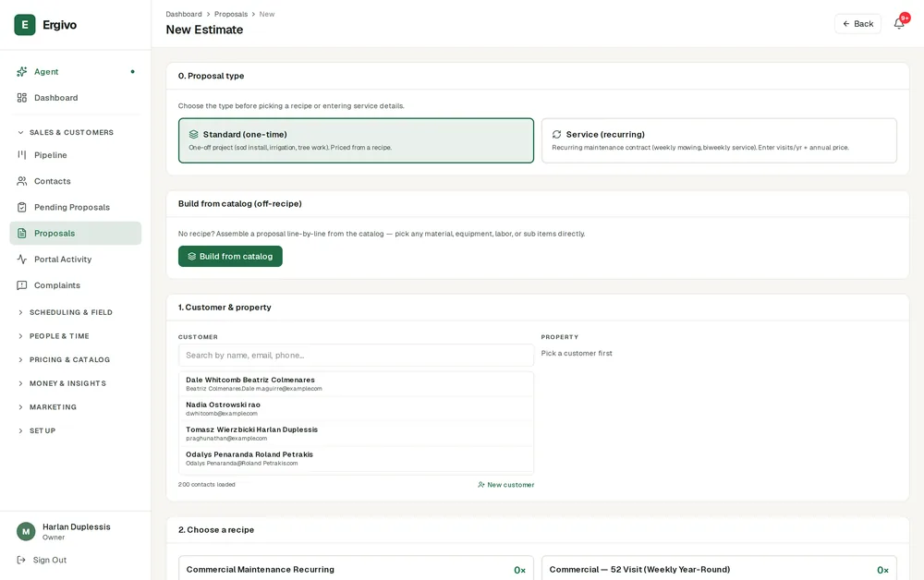The height and width of the screenshot is (580, 924).
Task: Open Contacts menu item
Action: 76,181
